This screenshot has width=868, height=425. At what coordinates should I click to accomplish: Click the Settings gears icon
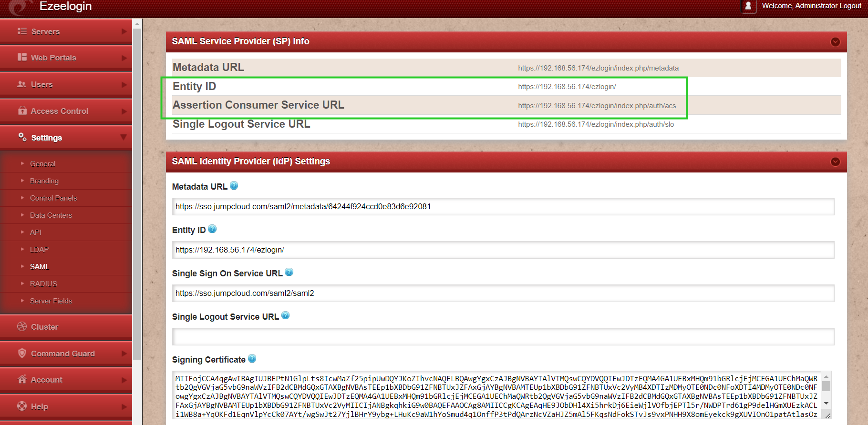point(22,137)
